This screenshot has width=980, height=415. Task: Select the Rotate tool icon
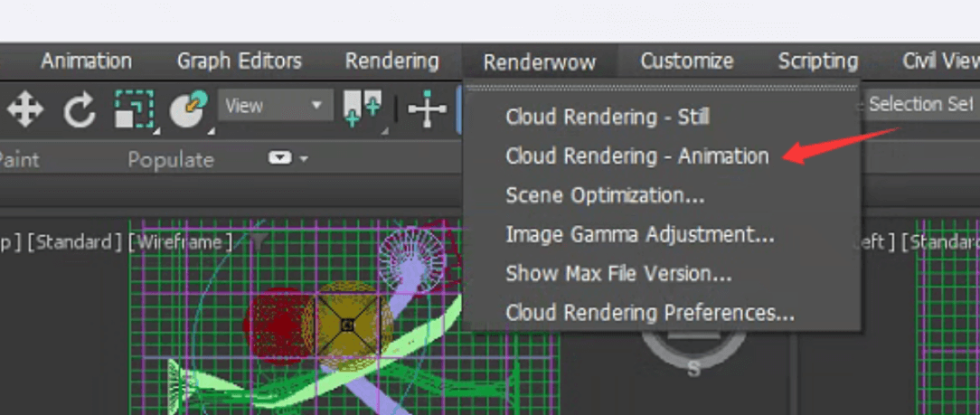tap(80, 110)
